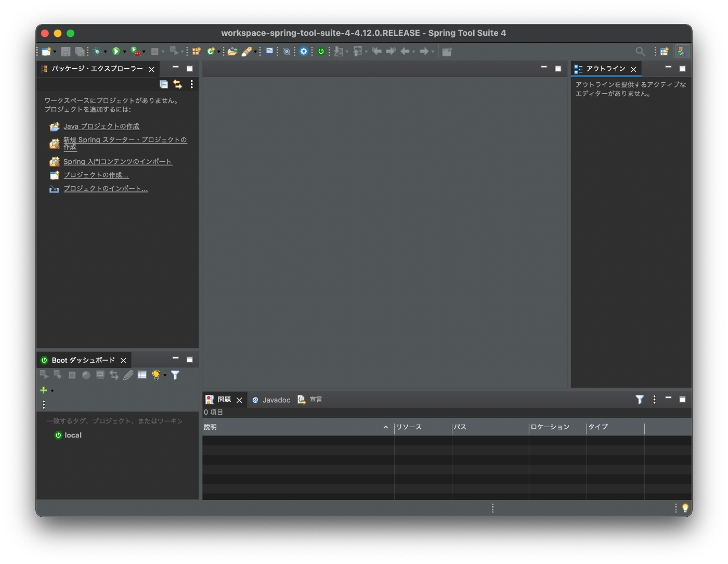Open the Run configurations dropdown arrow
The width and height of the screenshot is (728, 564).
click(x=124, y=52)
